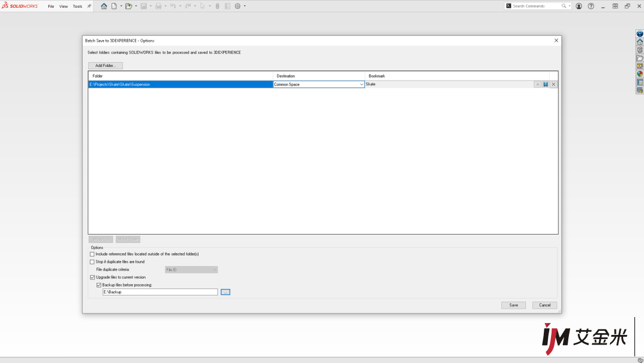Remove the Suspension folder row
The image size is (644, 363).
[553, 84]
